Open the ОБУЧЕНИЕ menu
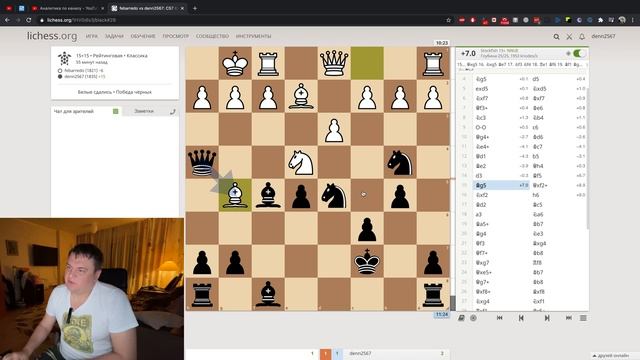640x360 pixels. [143, 36]
